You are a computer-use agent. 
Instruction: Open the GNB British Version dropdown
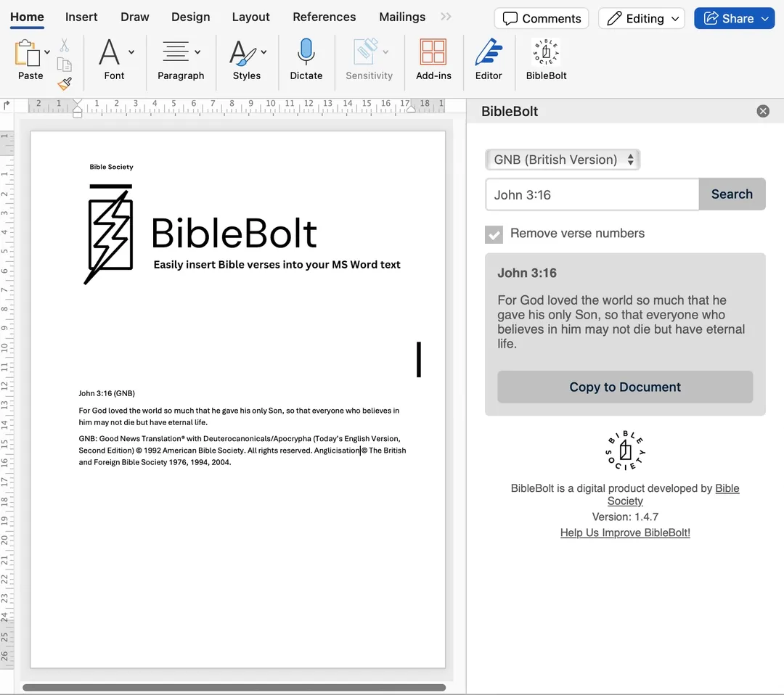pyautogui.click(x=563, y=159)
